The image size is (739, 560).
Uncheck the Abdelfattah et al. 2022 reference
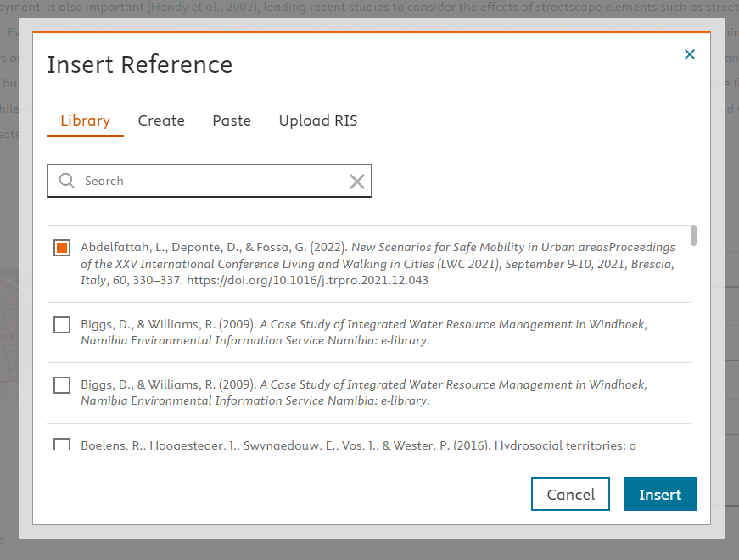tap(61, 246)
